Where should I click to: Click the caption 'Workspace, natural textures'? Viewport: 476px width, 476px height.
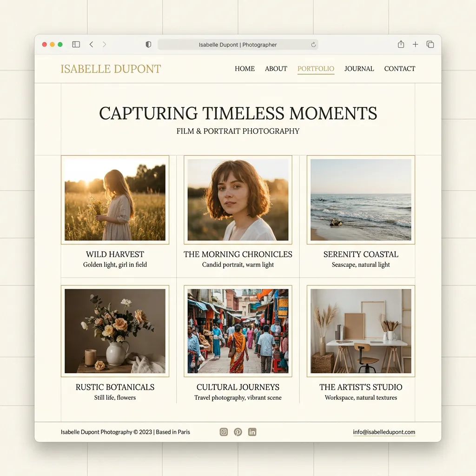(361, 397)
